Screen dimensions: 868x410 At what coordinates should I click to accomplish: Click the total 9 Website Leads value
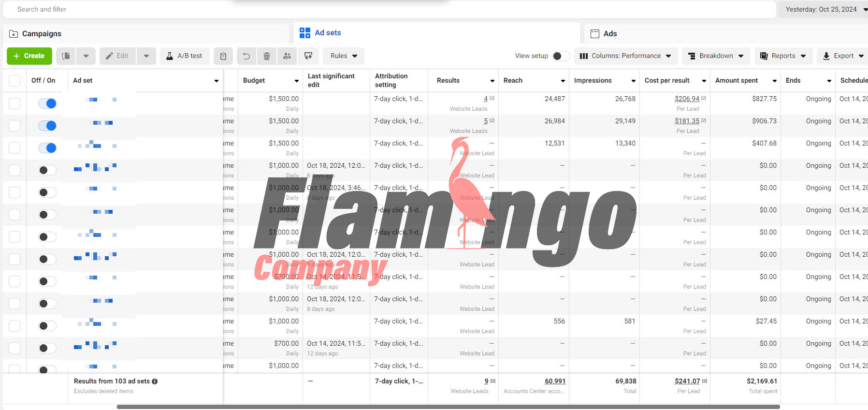pyautogui.click(x=486, y=381)
